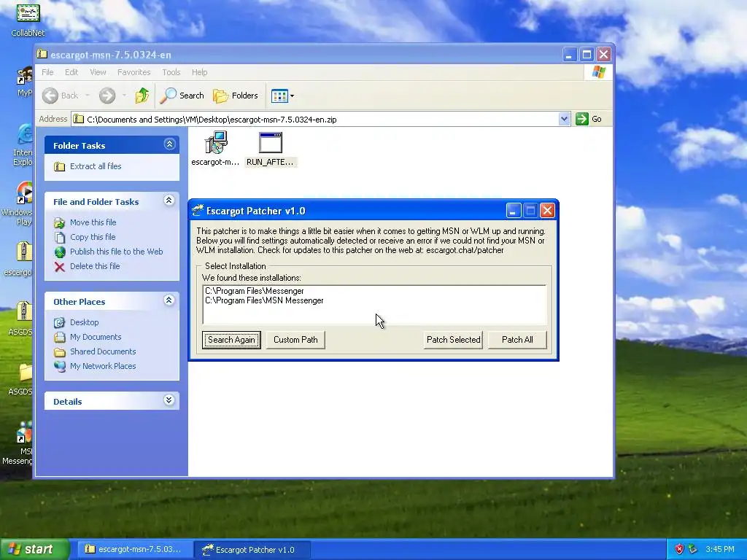Viewport: 747px width, 560px height.
Task: Select the escargot-m... installer file icon
Action: point(216,142)
